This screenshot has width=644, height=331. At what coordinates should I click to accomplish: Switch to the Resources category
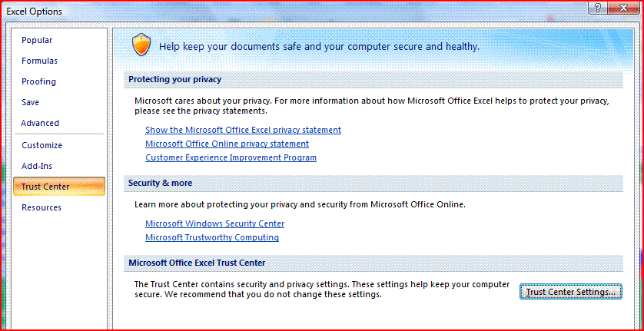tap(41, 207)
